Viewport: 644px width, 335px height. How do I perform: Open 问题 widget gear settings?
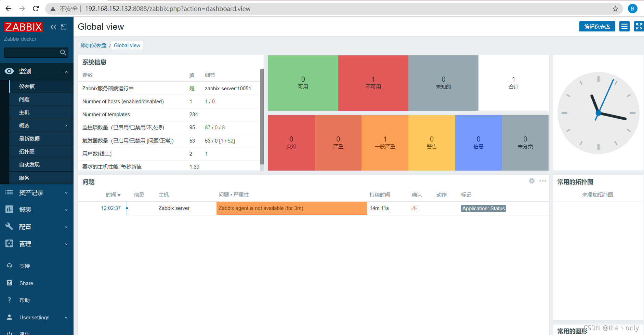point(532,181)
